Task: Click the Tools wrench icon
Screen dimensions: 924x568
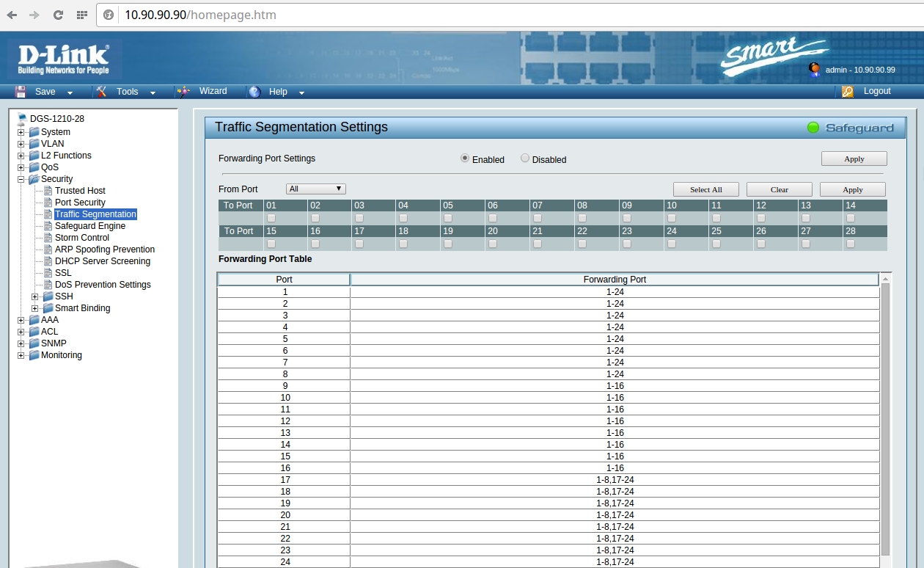Action: (102, 92)
